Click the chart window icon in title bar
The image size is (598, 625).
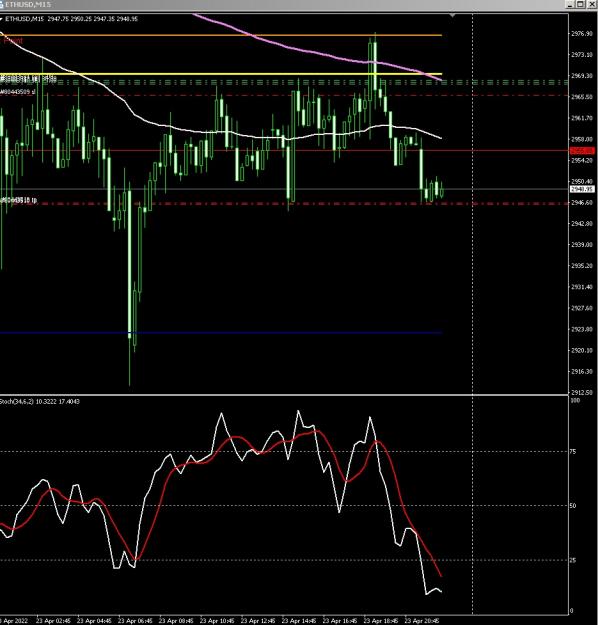pyautogui.click(x=2, y=4)
